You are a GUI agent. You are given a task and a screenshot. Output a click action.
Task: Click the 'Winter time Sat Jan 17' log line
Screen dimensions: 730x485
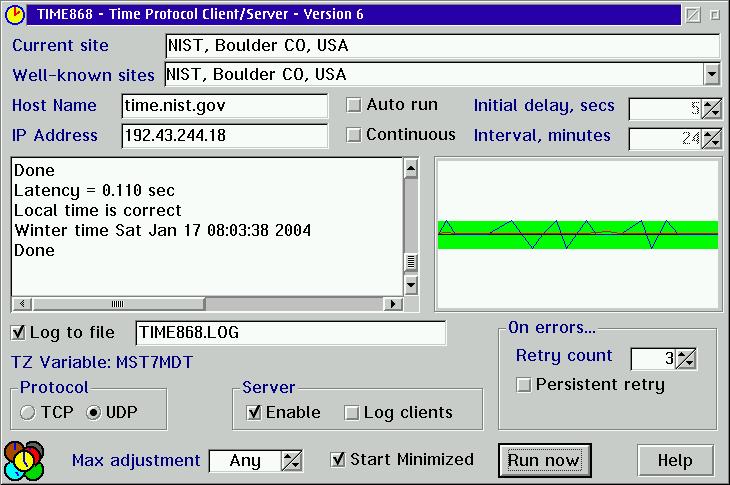point(162,230)
